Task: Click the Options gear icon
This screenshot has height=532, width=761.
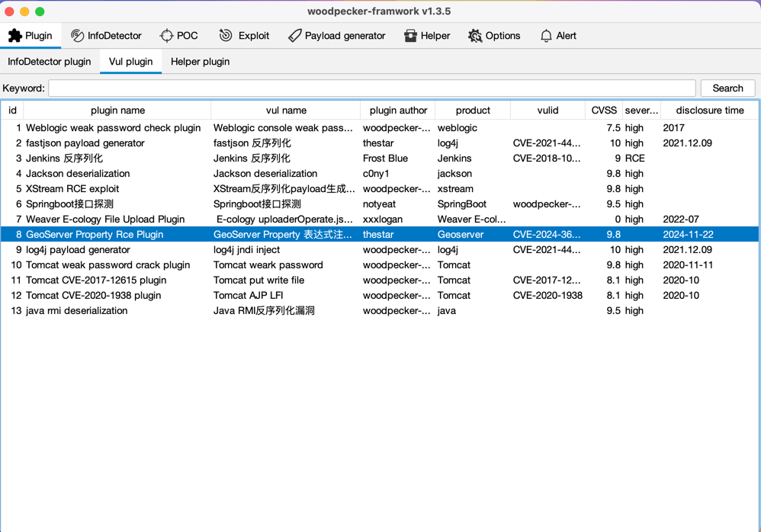Action: coord(475,35)
